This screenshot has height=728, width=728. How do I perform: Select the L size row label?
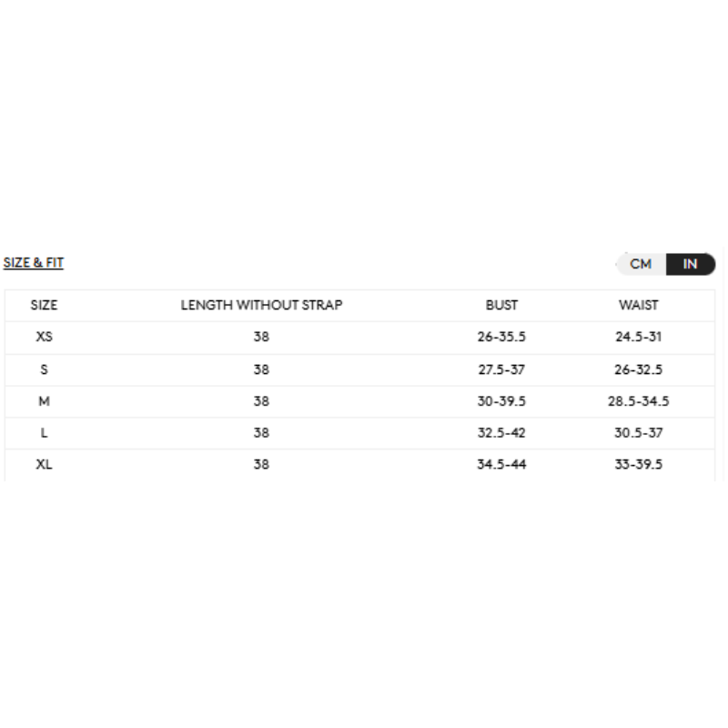coord(44,433)
